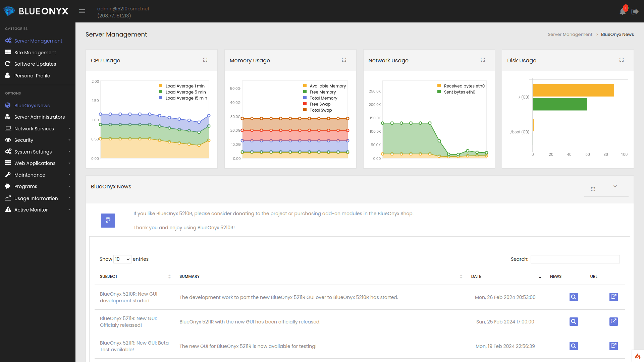Toggle Total Memory legend entry
Image resolution: width=644 pixels, height=362 pixels.
pos(320,98)
